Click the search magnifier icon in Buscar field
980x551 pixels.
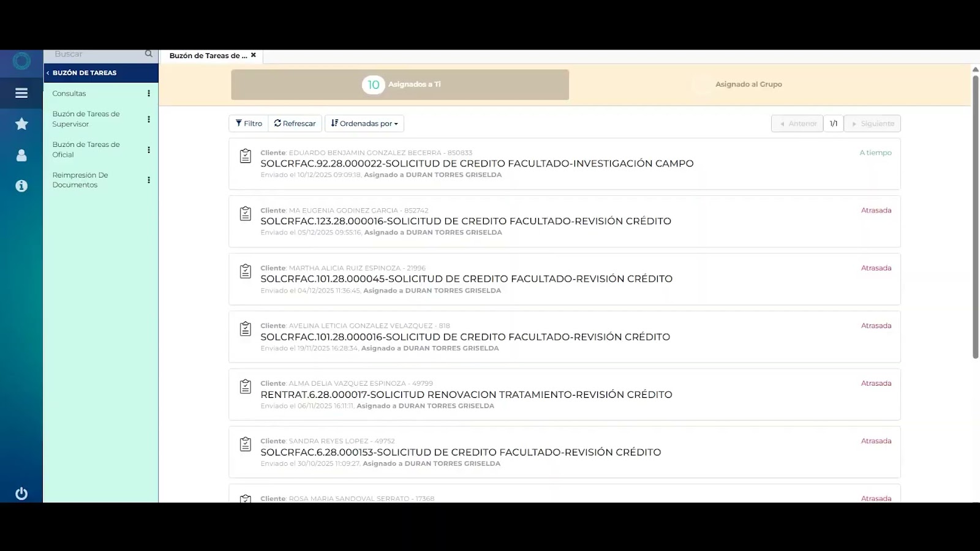(148, 53)
